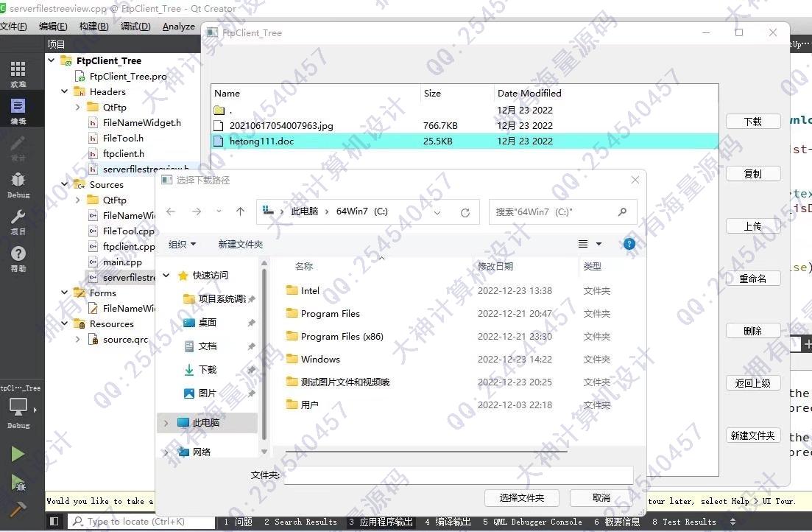This screenshot has width=812, height=532.
Task: Open the 文件(F) menu
Action: coord(14,27)
